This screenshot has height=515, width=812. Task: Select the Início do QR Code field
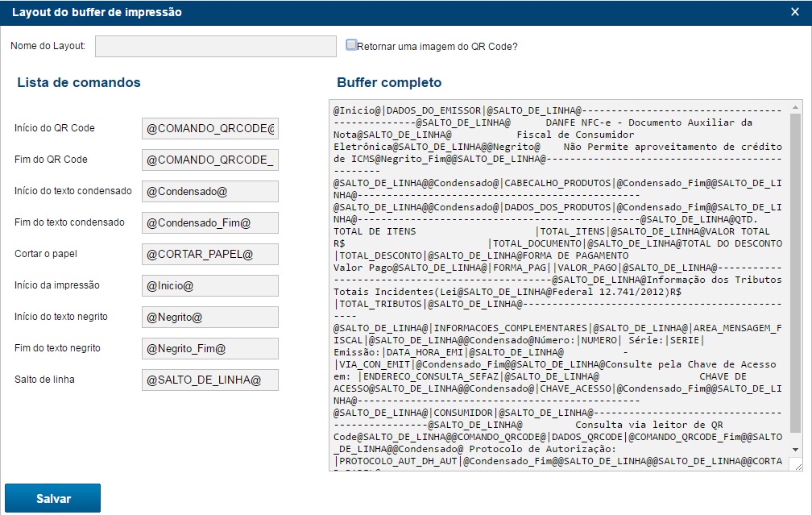209,128
